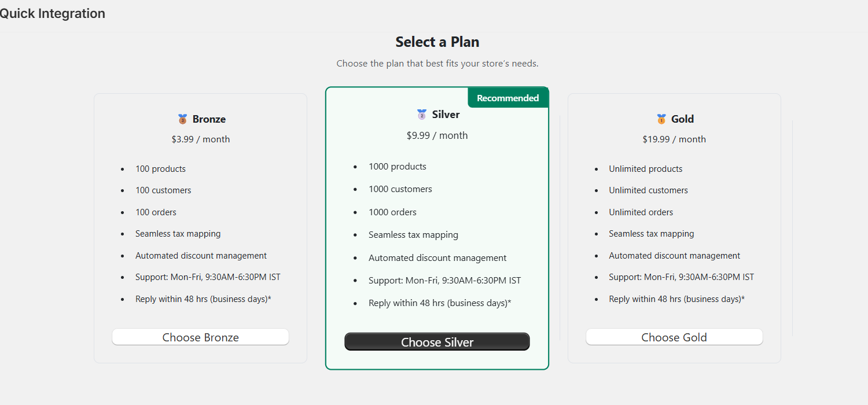
Task: Click the Unlimited products feature text
Action: coord(645,169)
